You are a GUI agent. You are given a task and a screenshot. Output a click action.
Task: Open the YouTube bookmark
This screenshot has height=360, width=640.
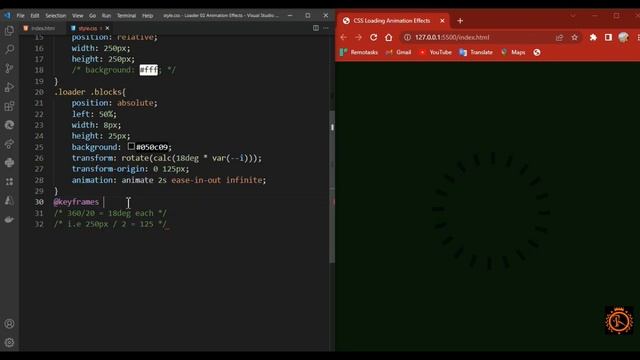tap(436, 52)
